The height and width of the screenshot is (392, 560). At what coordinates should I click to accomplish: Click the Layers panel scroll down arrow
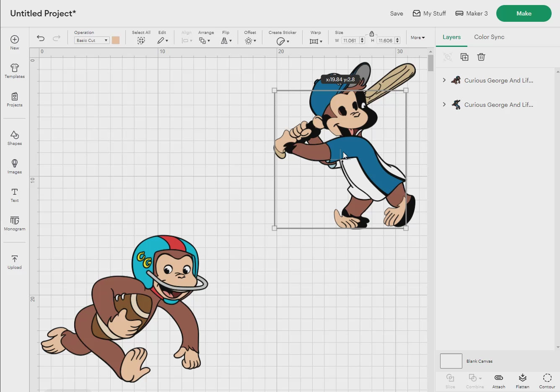click(557, 347)
